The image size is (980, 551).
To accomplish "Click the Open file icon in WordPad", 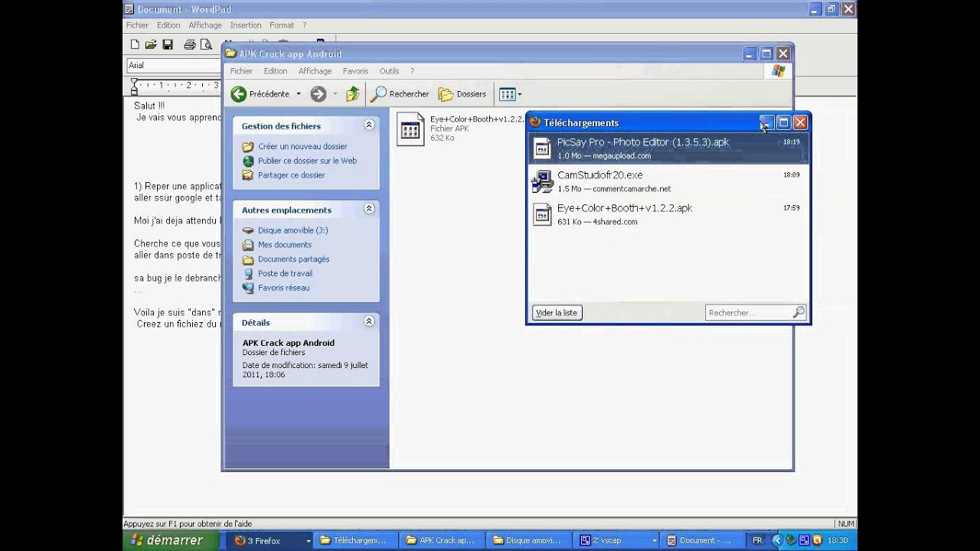I will (x=151, y=44).
